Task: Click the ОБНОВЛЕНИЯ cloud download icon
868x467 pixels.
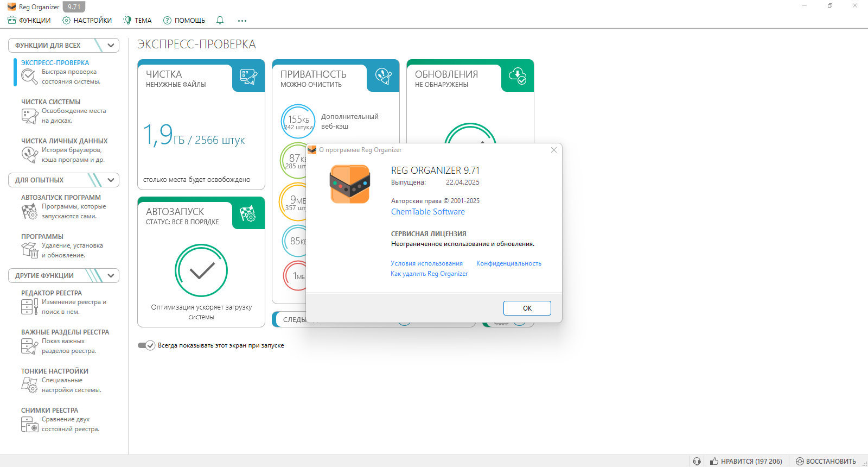Action: tap(518, 76)
